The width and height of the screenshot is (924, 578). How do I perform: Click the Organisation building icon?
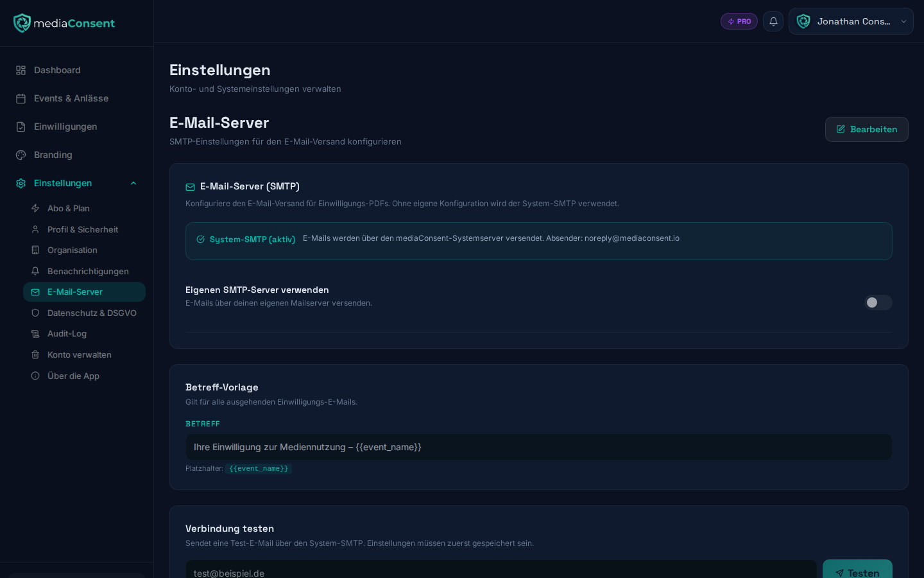pos(35,250)
